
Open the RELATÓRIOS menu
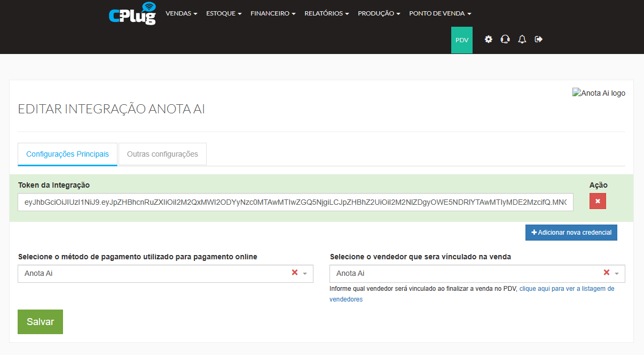(327, 13)
